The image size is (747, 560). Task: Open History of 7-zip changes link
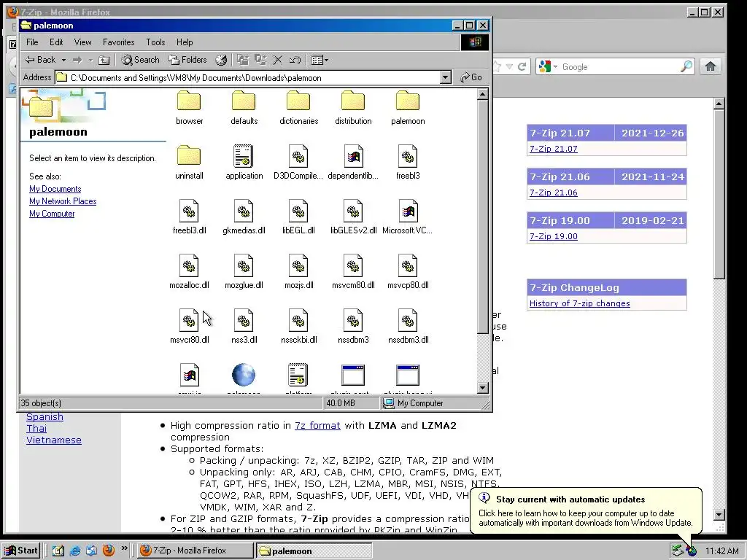[x=580, y=304]
